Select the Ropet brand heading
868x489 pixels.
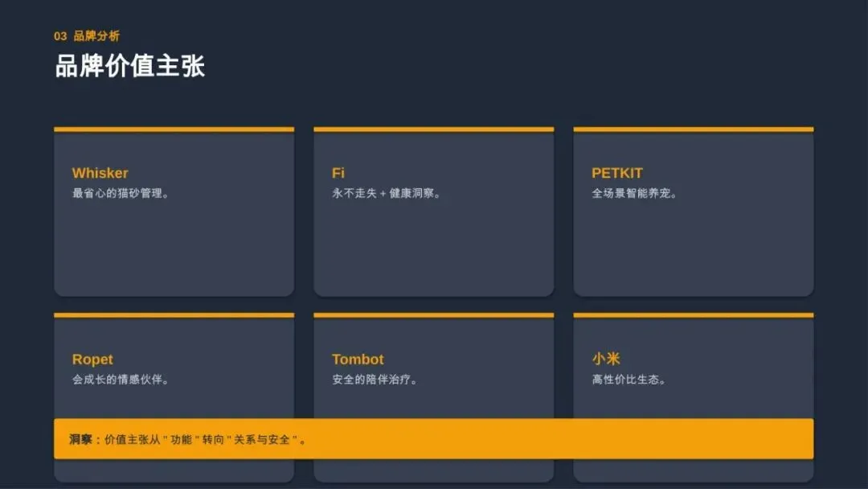(x=92, y=360)
